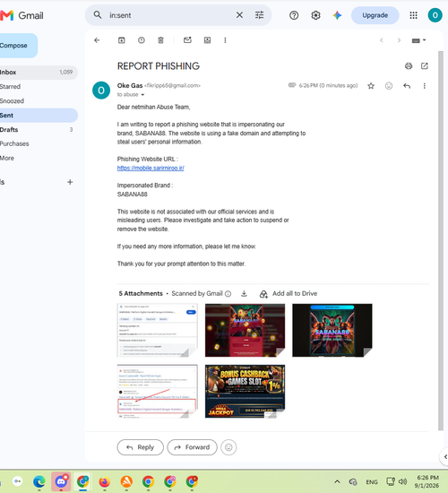Open the attachment with the red highlighted box
Screen dimensions: 448x493
[x=157, y=392]
